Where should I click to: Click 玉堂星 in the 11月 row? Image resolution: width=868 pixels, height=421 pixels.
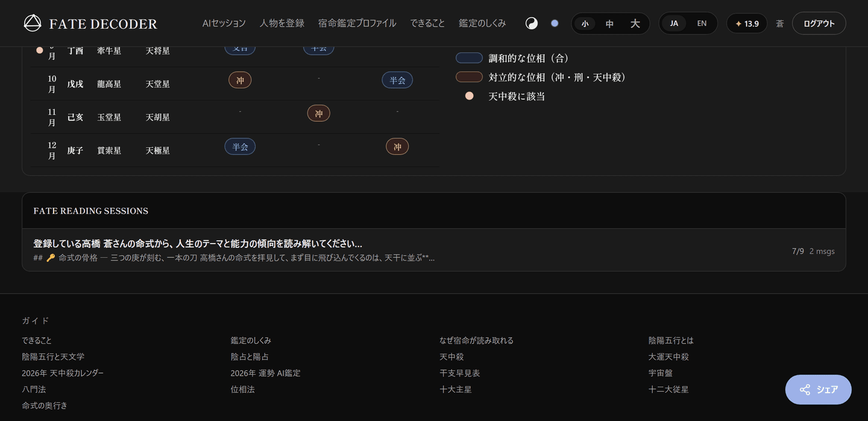point(109,117)
